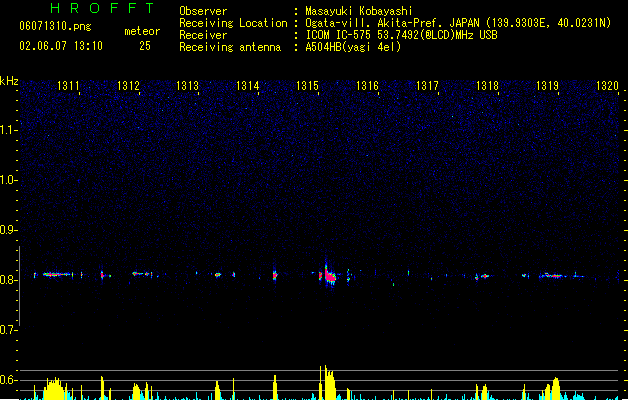
Task: Click time marker 1318
Action: (x=487, y=86)
